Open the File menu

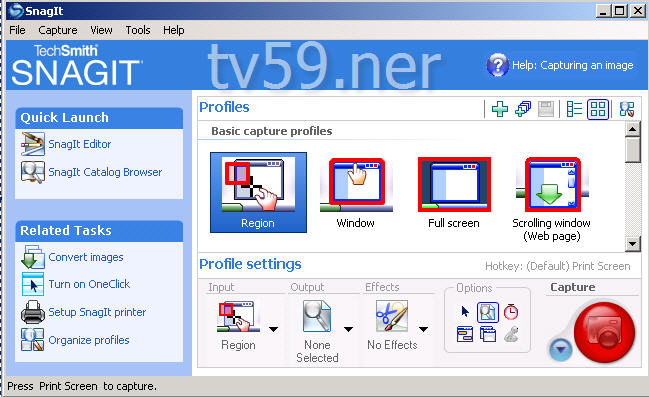tap(17, 30)
